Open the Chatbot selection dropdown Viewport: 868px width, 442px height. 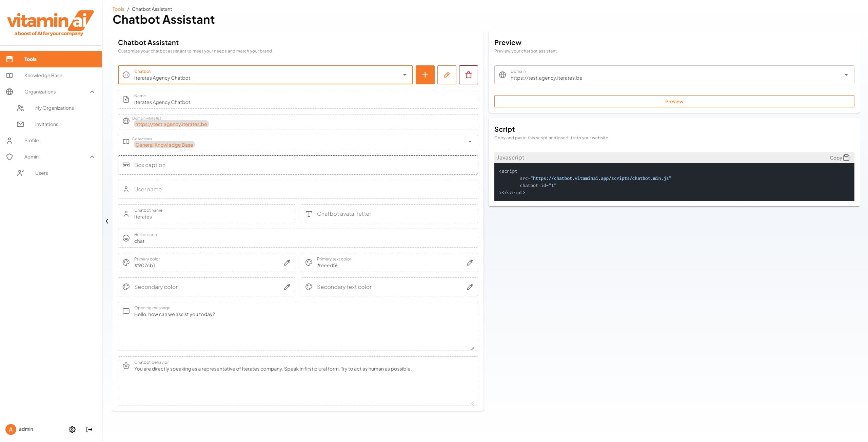[405, 75]
